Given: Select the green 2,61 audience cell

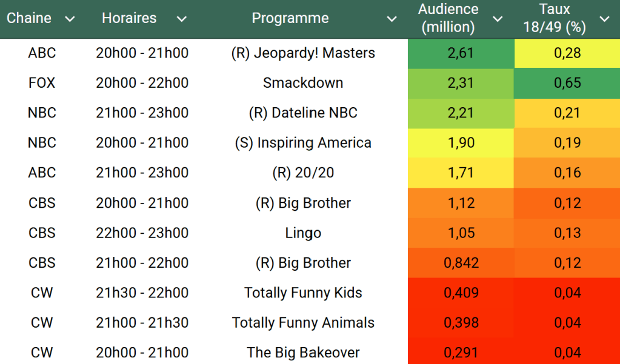Looking at the screenshot, I should (461, 53).
